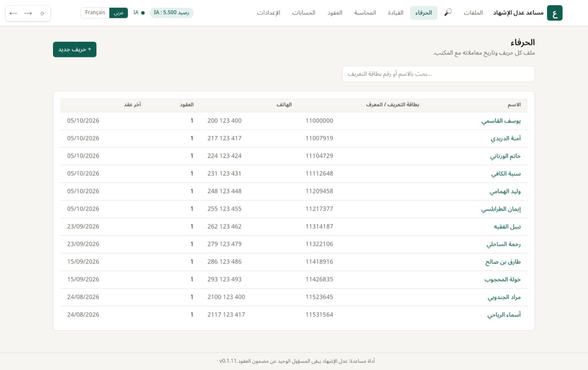
Task: Click phone number 200 123 400
Action: (224, 121)
